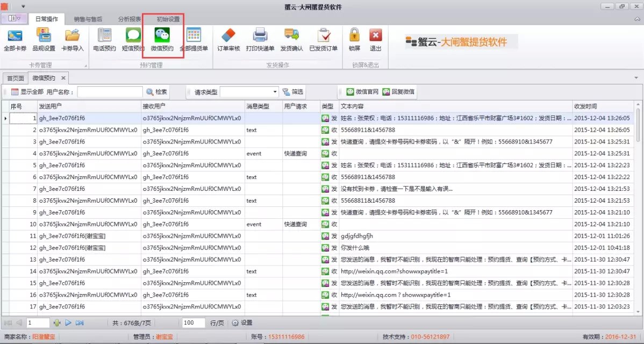Open 短信预约 SMS booking
The width and height of the screenshot is (644, 344).
click(x=133, y=40)
